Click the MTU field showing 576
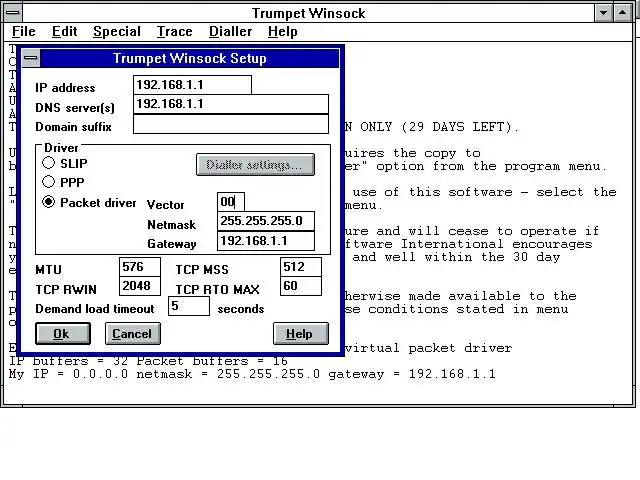Screen dimensions: 640x480 point(140,267)
